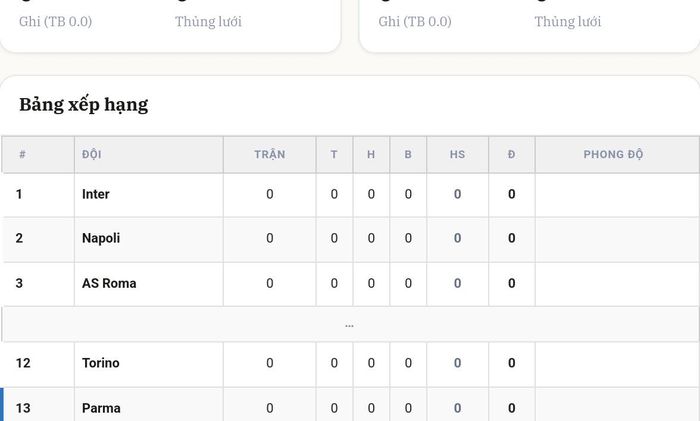Click the H draws column header
Image resolution: width=700 pixels, height=421 pixels.
[371, 154]
